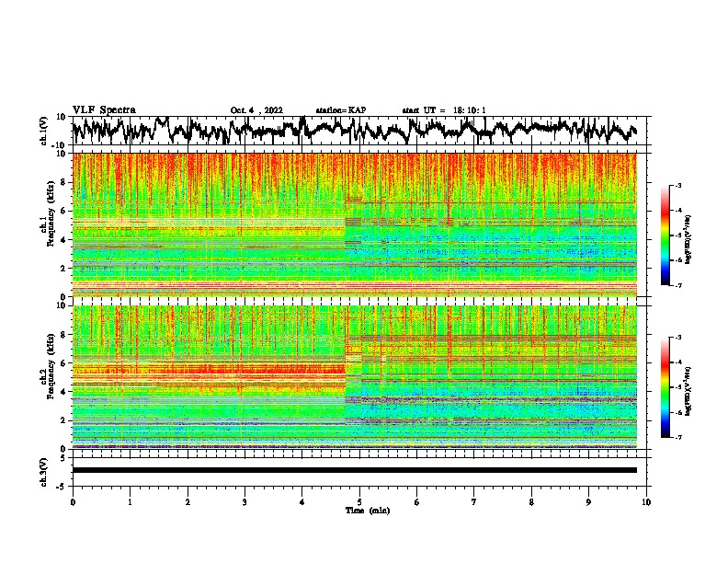
Task: Click time axis tick label 7
Action: (x=474, y=502)
